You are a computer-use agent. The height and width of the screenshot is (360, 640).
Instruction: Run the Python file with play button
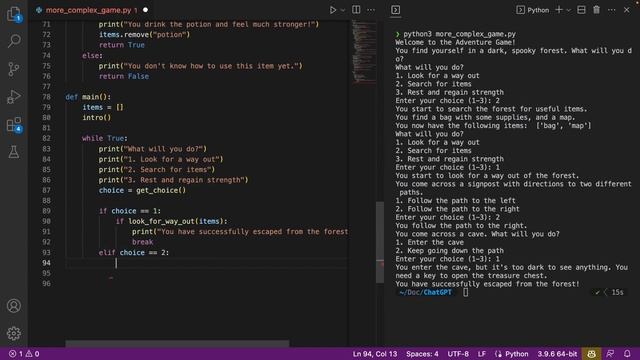[333, 10]
